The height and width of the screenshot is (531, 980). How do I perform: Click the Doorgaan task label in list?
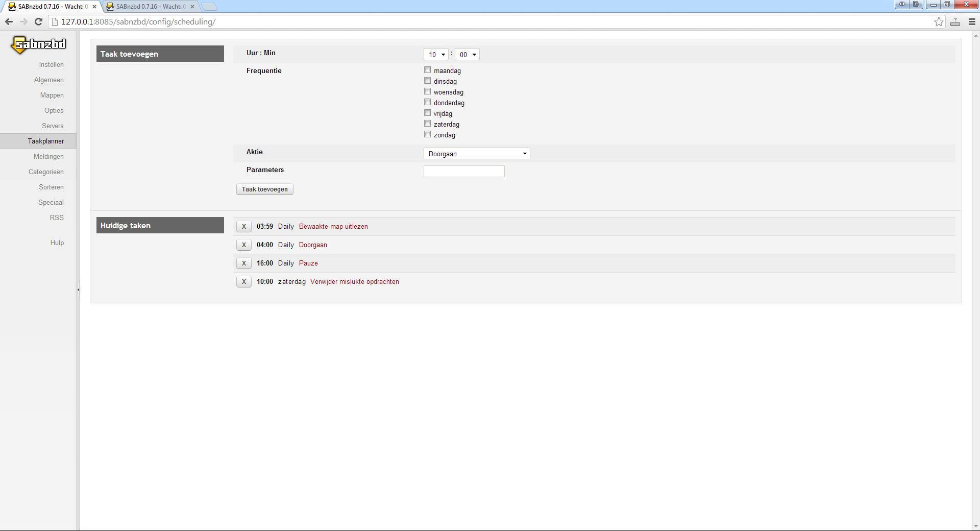click(313, 245)
